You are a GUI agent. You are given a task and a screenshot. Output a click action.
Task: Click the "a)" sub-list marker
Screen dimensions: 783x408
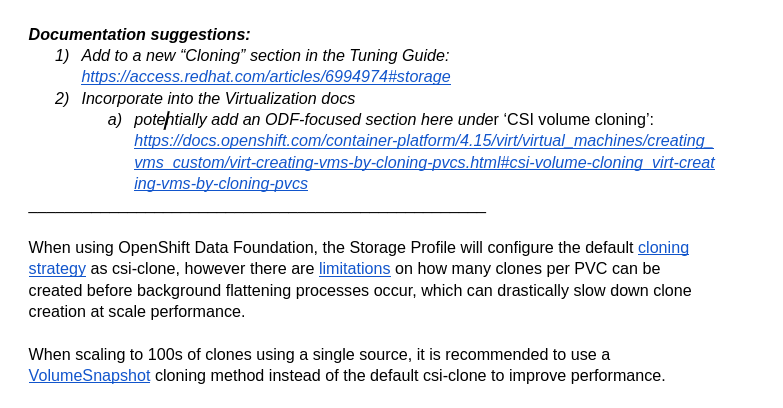pos(114,120)
